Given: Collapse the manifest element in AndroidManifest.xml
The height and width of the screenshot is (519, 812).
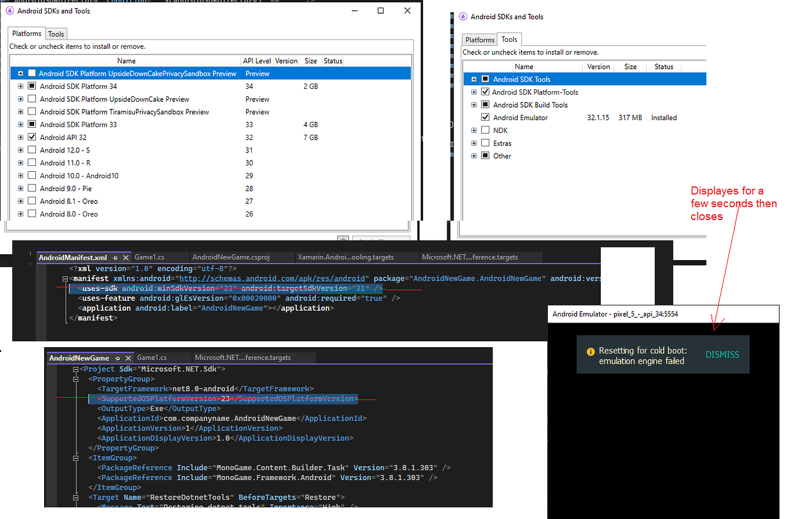Looking at the screenshot, I should [65, 278].
